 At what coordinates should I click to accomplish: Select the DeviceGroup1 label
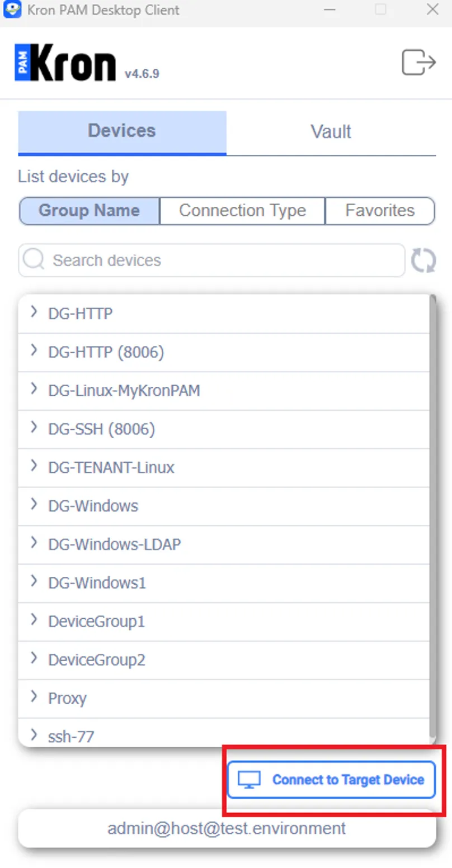pyautogui.click(x=97, y=622)
